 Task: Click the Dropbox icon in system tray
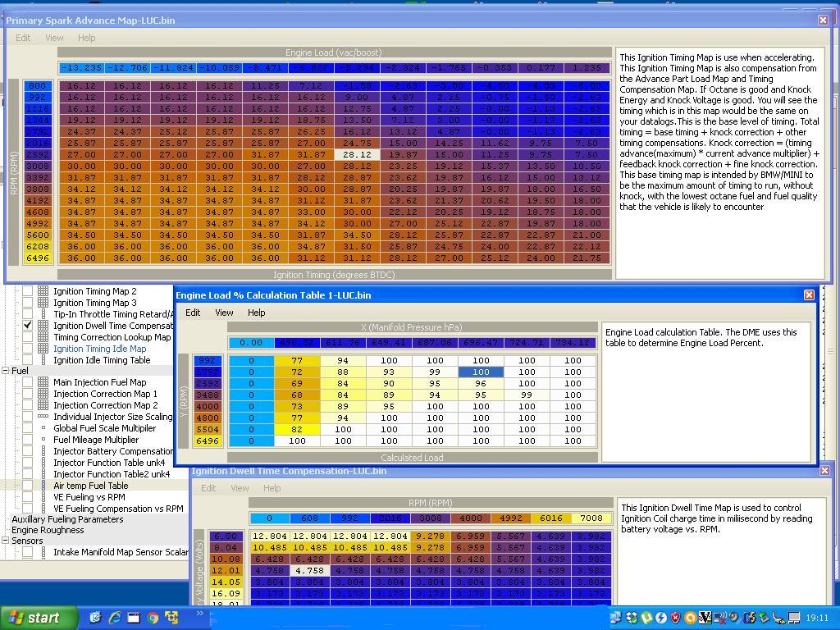coord(633,618)
